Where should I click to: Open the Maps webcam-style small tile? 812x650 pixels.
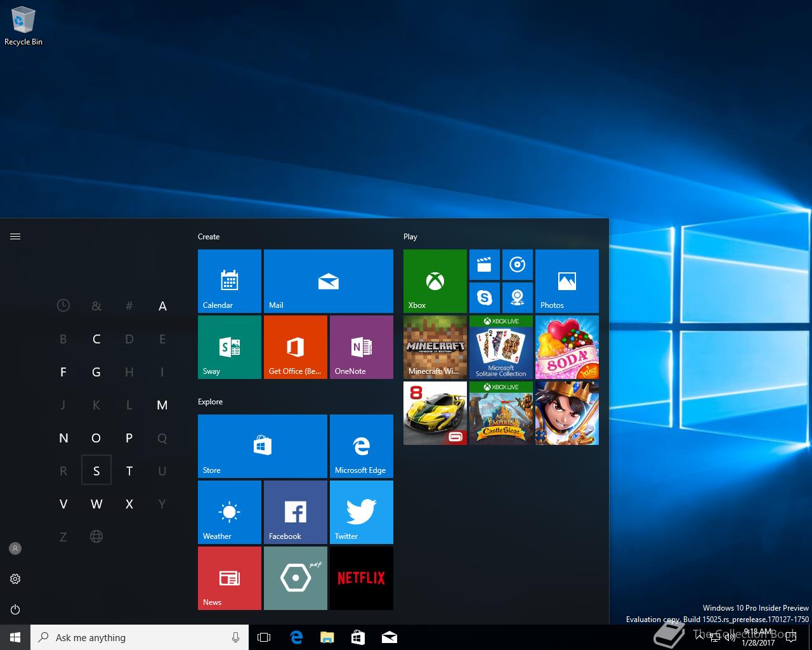(x=518, y=298)
